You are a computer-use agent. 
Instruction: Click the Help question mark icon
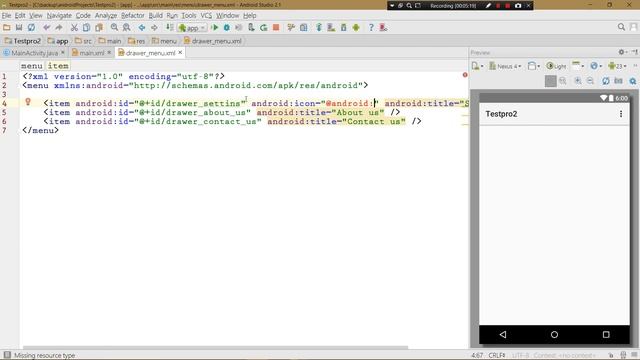pyautogui.click(x=371, y=27)
